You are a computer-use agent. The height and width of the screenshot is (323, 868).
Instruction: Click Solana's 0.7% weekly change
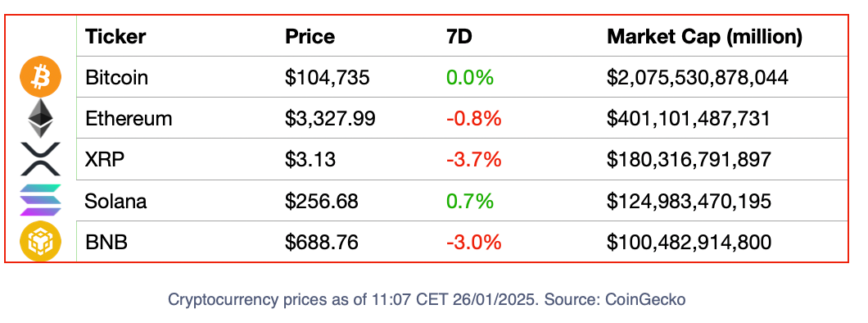469,201
